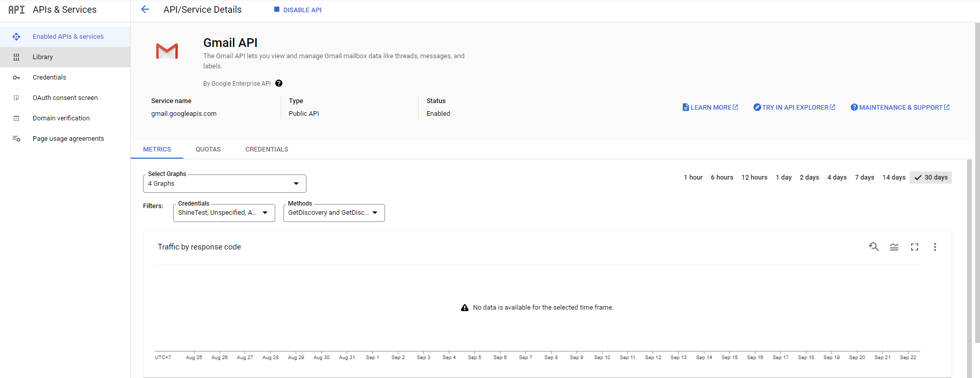Open Credentials in the sidebar

point(65,78)
